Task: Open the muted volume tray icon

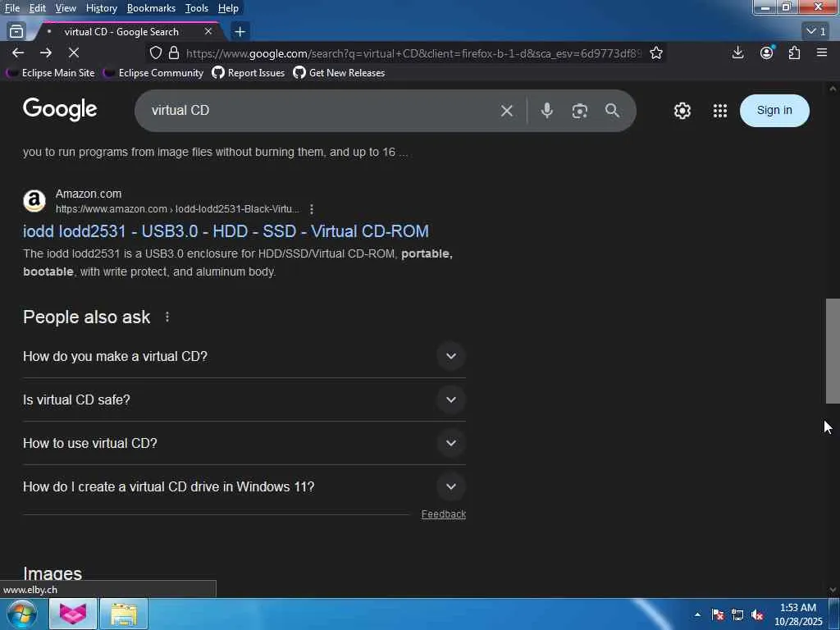Action: pos(757,614)
